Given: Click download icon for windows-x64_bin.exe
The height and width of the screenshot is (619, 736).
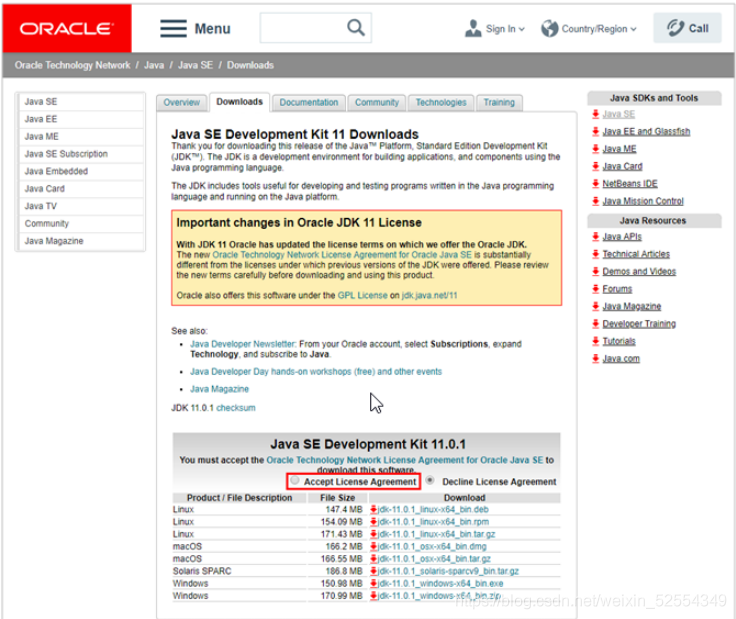Looking at the screenshot, I should click(x=374, y=583).
